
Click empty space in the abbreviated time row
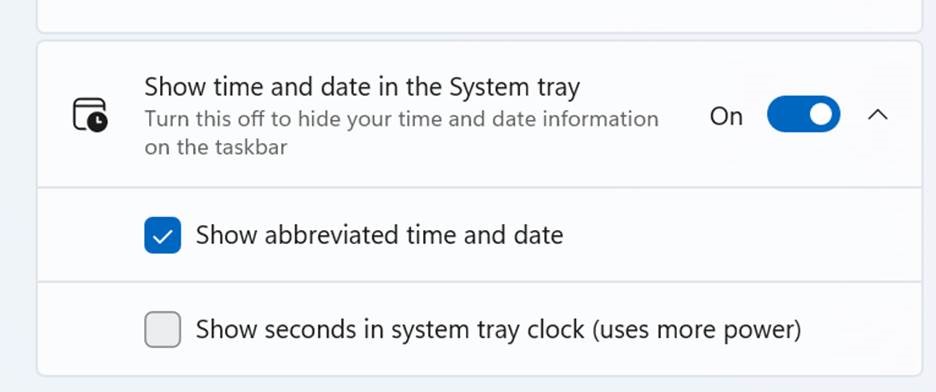(740, 235)
